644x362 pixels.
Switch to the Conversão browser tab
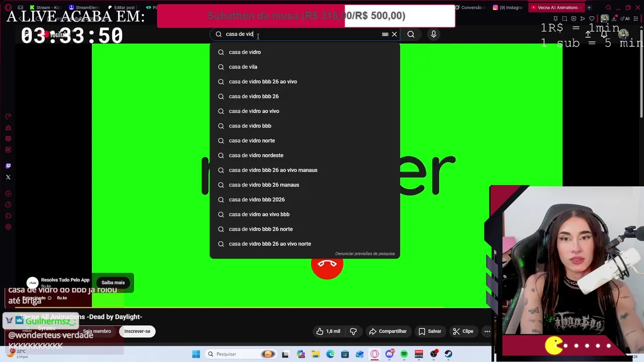[471, 8]
